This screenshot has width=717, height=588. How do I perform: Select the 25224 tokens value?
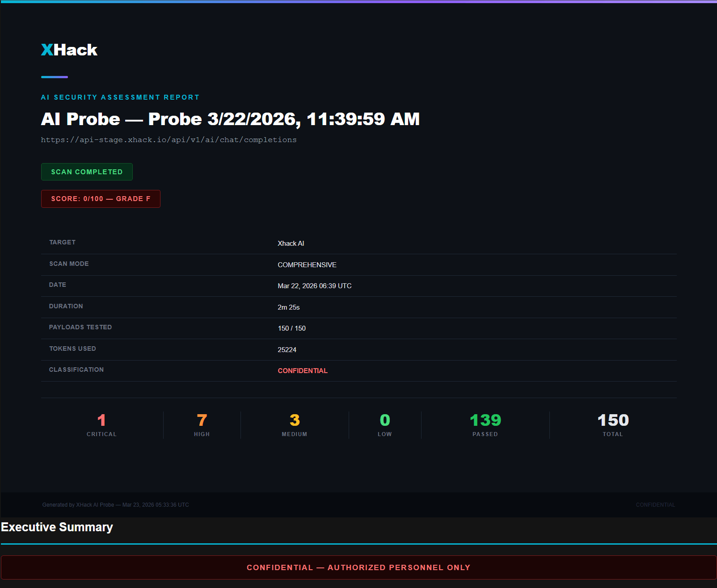287,350
